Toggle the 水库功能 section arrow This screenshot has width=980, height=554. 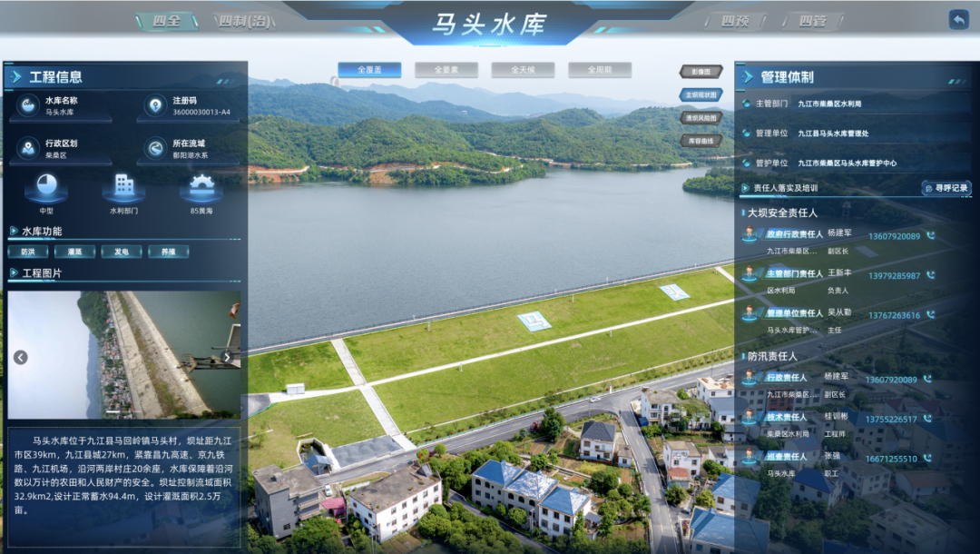(x=13, y=232)
